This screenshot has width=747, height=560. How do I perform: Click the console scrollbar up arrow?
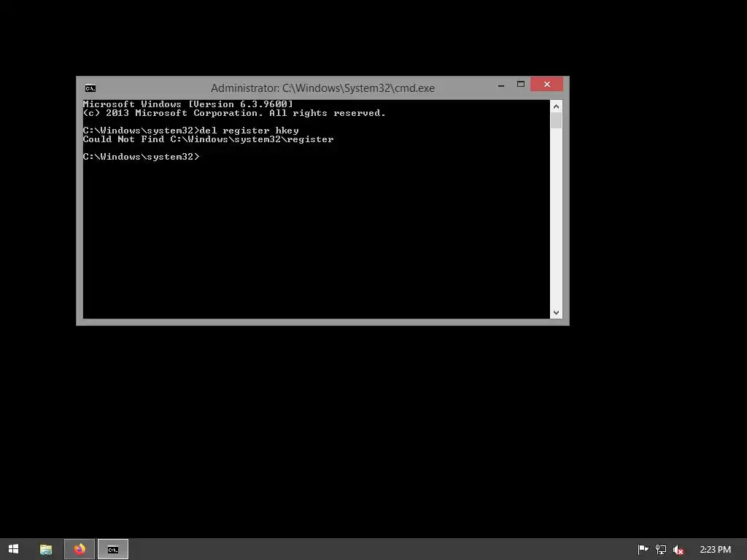[556, 106]
